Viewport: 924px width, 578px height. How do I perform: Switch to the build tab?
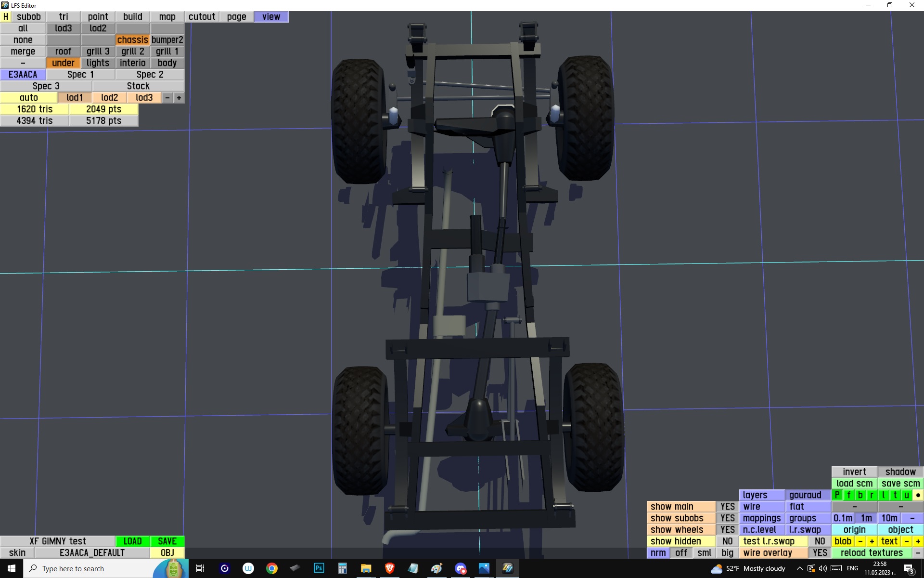coord(132,16)
